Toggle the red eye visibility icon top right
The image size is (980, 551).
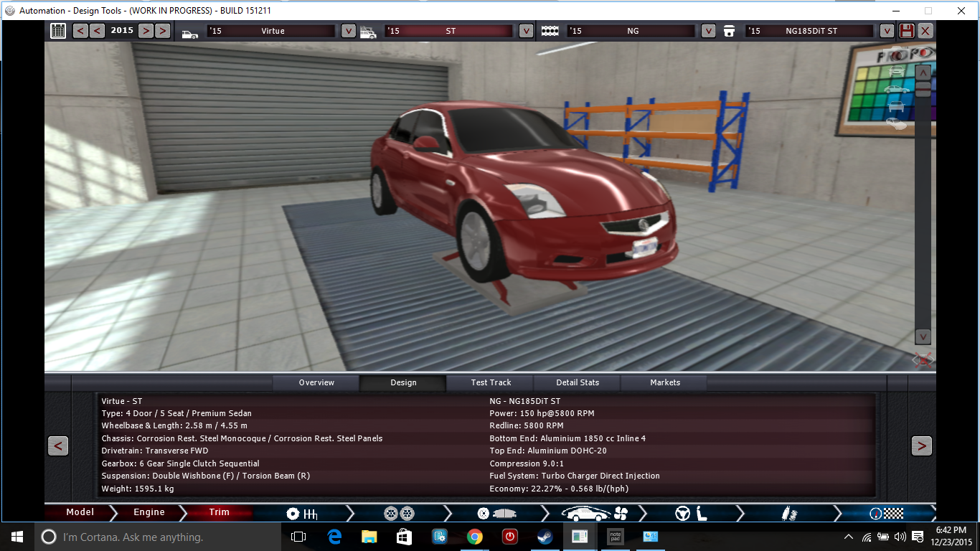[x=922, y=54]
